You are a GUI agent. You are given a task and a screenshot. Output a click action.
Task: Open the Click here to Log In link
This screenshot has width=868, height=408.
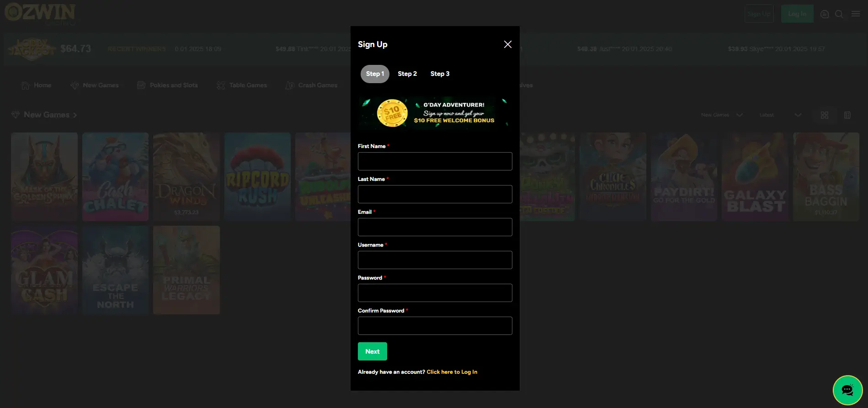click(452, 372)
